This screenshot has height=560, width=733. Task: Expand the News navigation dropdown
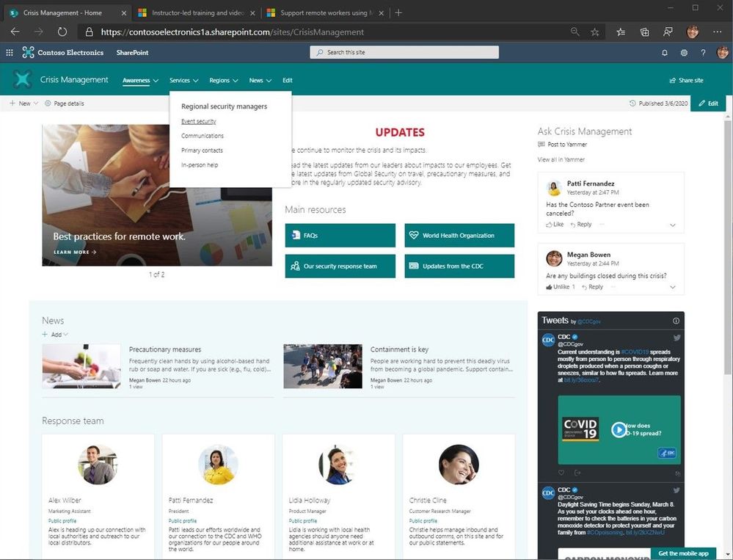(260, 81)
